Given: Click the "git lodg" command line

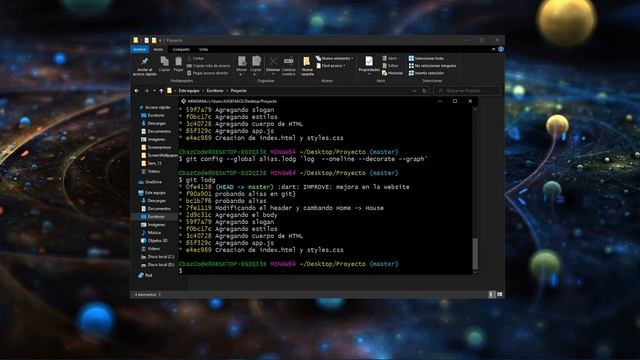Looking at the screenshot, I should pyautogui.click(x=197, y=180).
